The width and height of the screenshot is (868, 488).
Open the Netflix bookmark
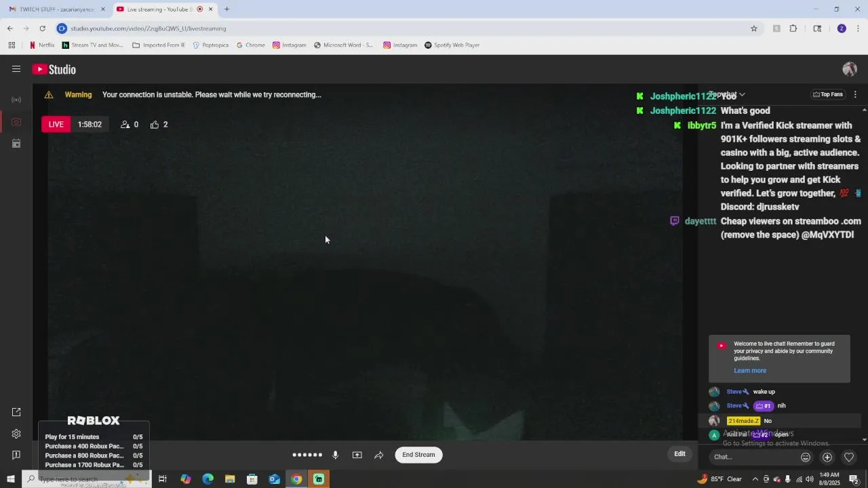click(42, 45)
